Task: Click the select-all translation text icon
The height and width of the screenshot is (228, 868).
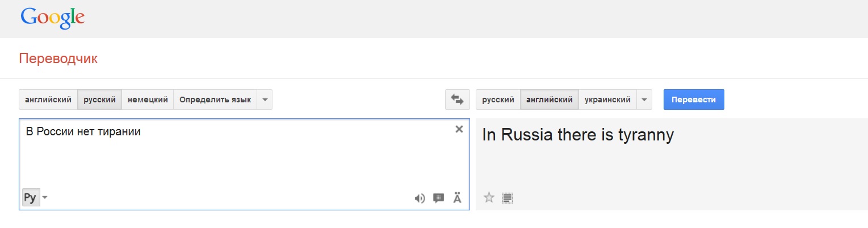Action: (x=508, y=198)
